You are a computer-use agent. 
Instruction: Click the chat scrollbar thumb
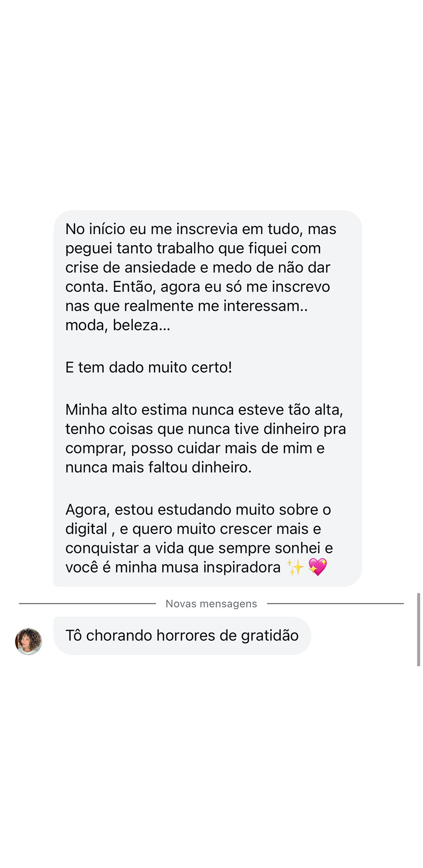point(418,629)
